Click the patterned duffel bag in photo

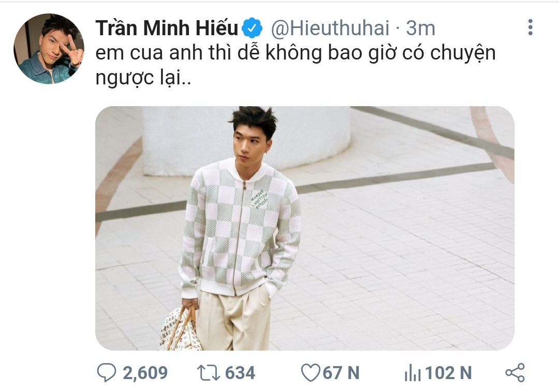180,328
